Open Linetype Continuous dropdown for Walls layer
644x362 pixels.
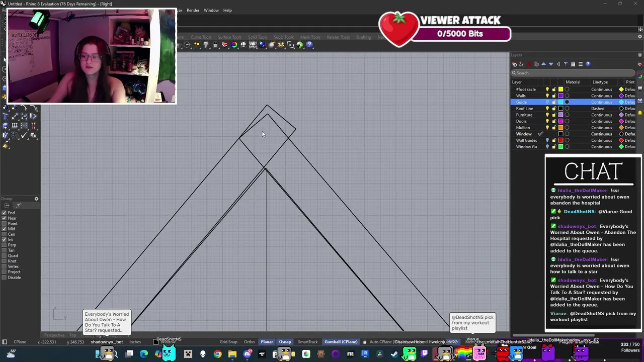point(602,96)
